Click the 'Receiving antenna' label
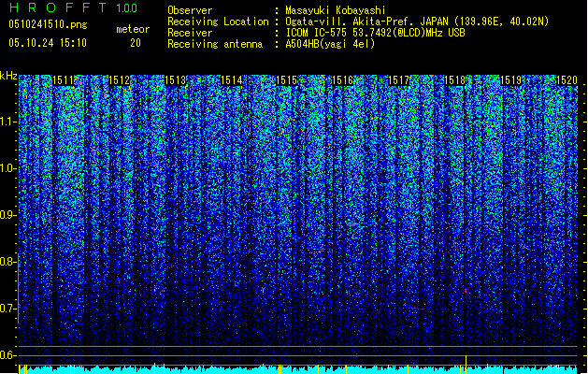The image size is (588, 374). 215,44
